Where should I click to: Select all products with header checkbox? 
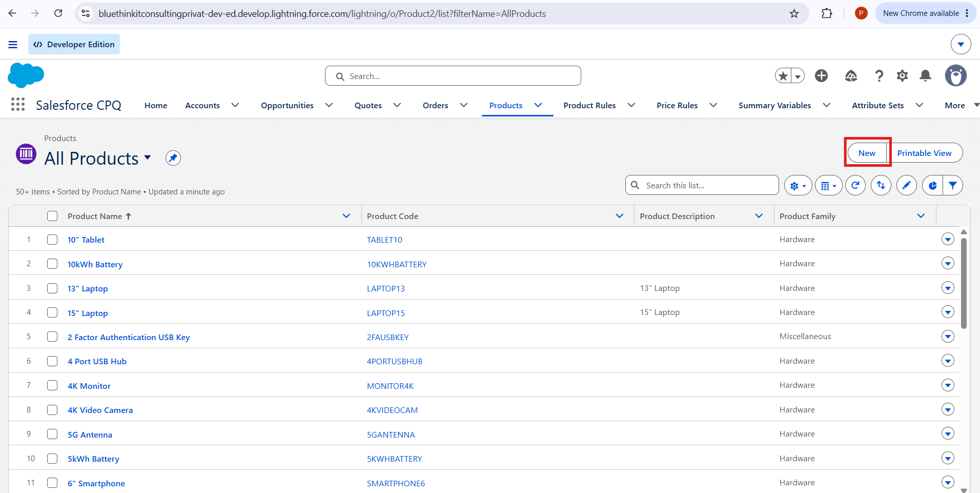coord(52,216)
